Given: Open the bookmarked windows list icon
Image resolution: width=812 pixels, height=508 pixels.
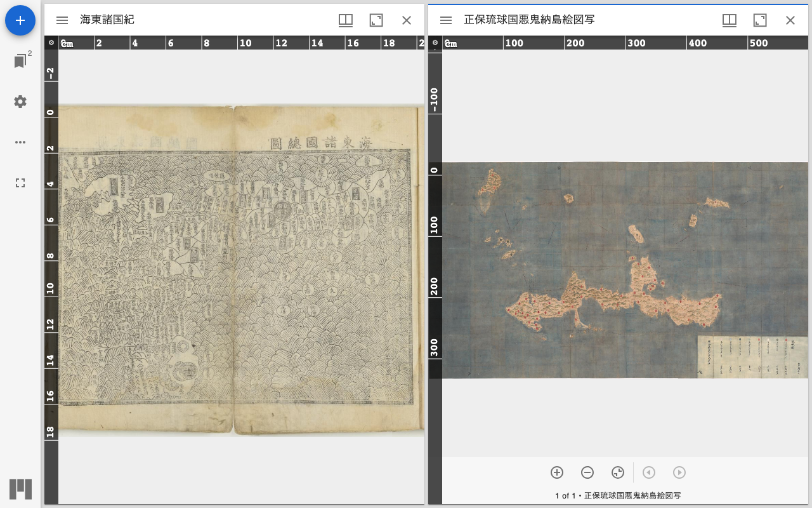Looking at the screenshot, I should (x=20, y=62).
